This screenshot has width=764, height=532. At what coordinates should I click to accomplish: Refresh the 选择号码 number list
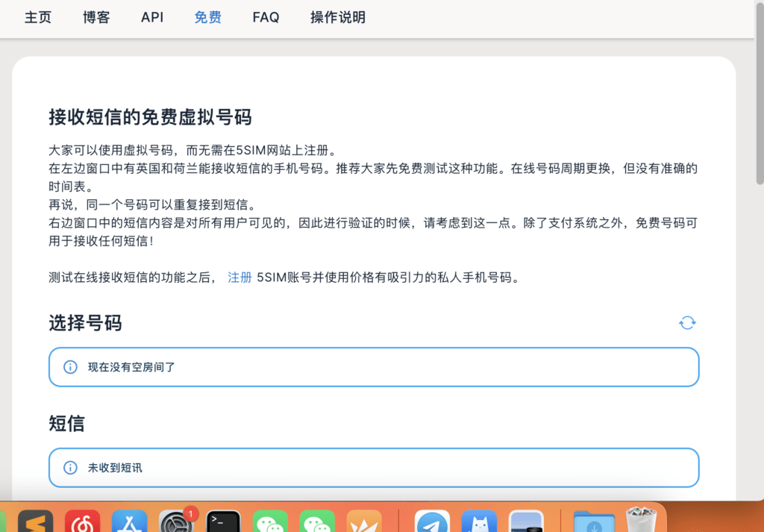(x=687, y=322)
